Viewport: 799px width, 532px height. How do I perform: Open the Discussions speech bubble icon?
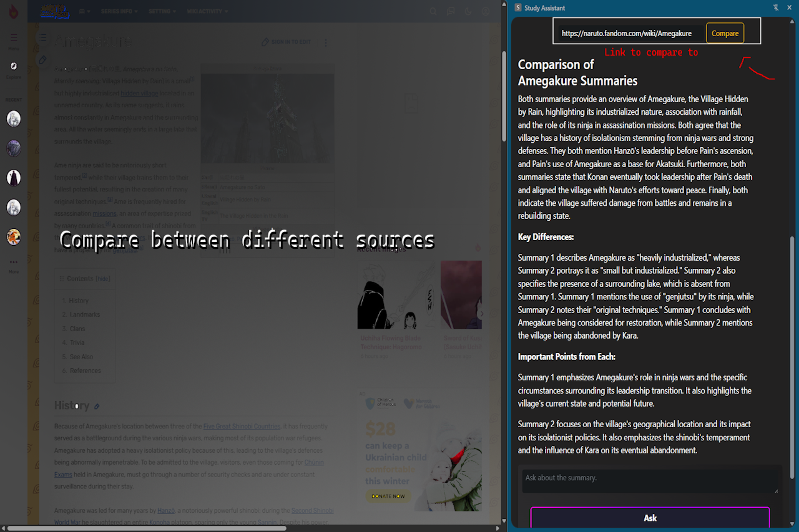click(x=451, y=11)
